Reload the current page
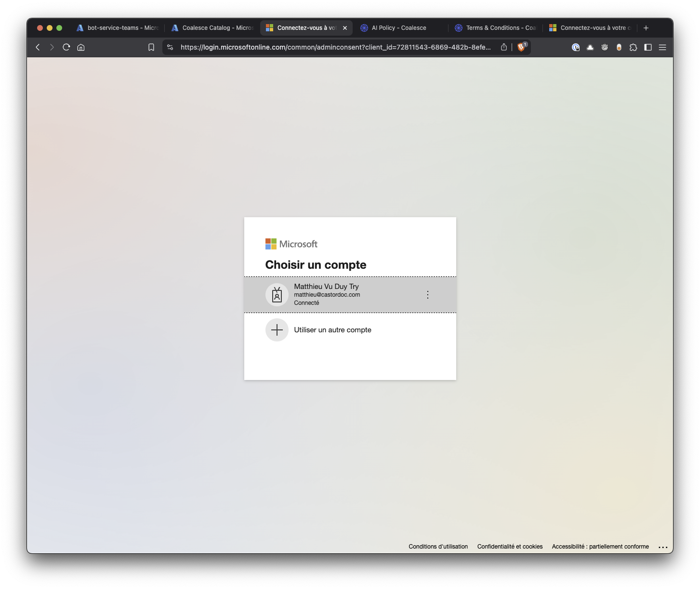The width and height of the screenshot is (700, 589). point(66,47)
